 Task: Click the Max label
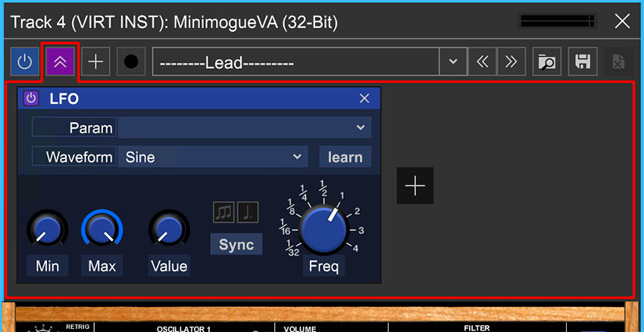tap(102, 266)
